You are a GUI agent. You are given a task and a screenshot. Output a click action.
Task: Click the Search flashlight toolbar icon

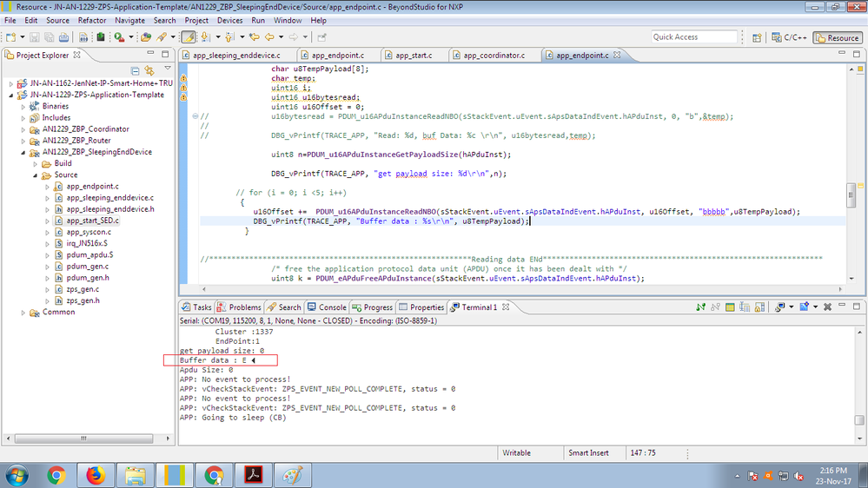pos(162,37)
